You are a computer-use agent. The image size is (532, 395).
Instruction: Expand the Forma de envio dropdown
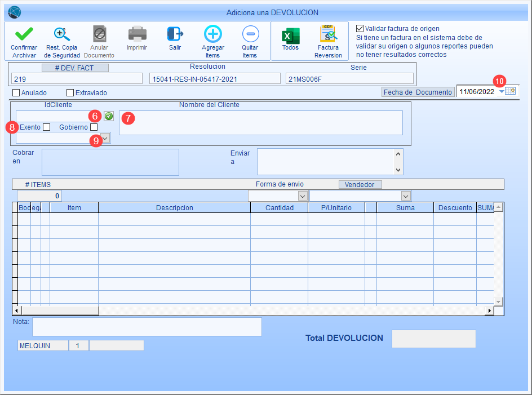coord(303,196)
